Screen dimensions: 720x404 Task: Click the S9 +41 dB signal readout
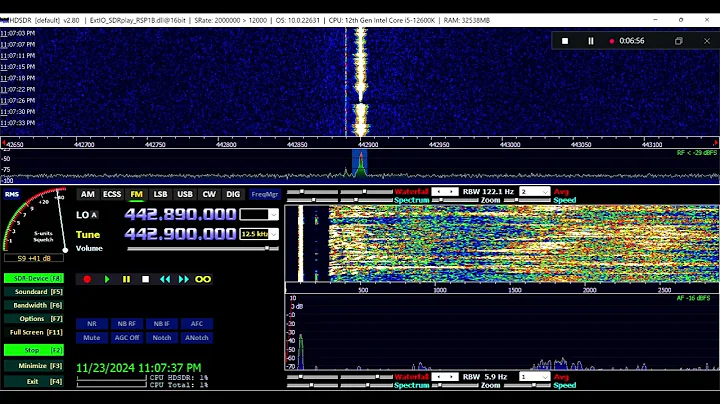pos(34,258)
